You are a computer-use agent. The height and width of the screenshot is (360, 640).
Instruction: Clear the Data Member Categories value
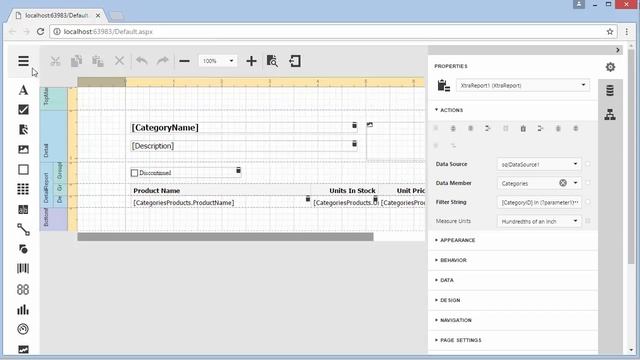(563, 183)
